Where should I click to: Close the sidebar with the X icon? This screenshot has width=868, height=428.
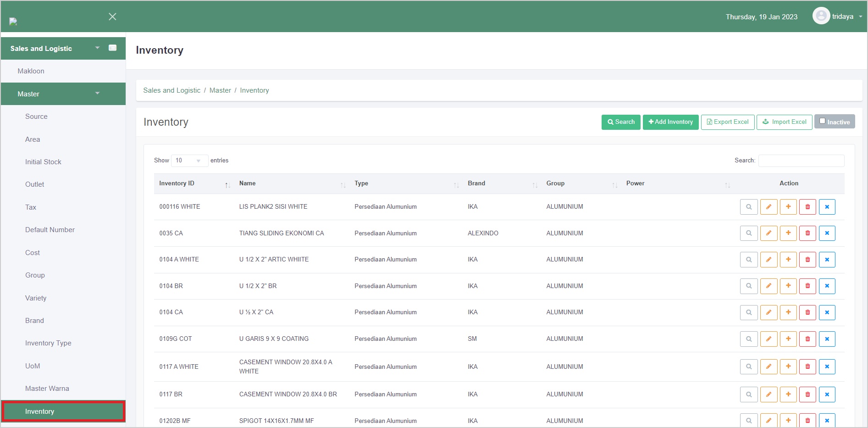[112, 17]
